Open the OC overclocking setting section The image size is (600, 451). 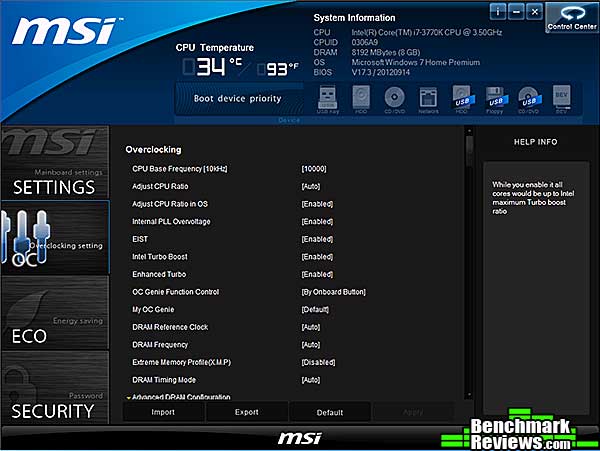[55, 237]
